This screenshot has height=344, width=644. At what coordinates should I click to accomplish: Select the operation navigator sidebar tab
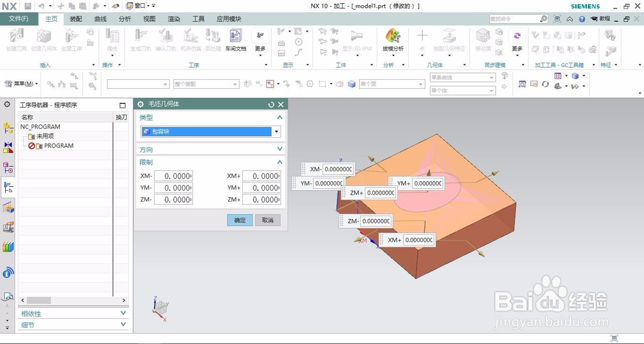click(8, 187)
